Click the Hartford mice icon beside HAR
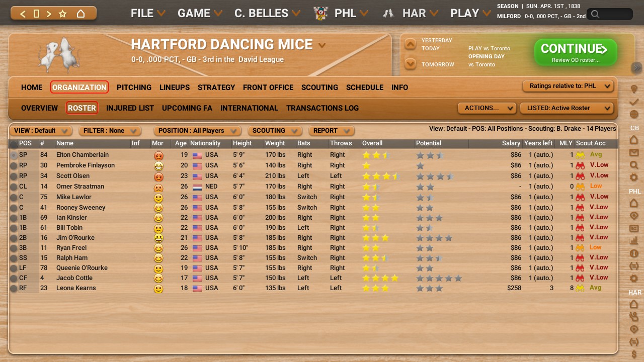Viewport: 644px width, 362px height. pyautogui.click(x=388, y=14)
